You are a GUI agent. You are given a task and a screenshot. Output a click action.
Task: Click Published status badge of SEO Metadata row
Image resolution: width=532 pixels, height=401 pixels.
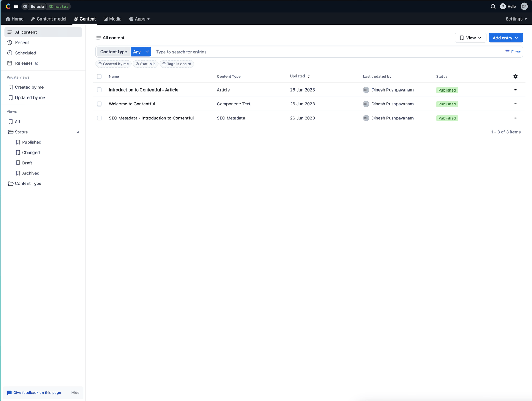tap(447, 118)
